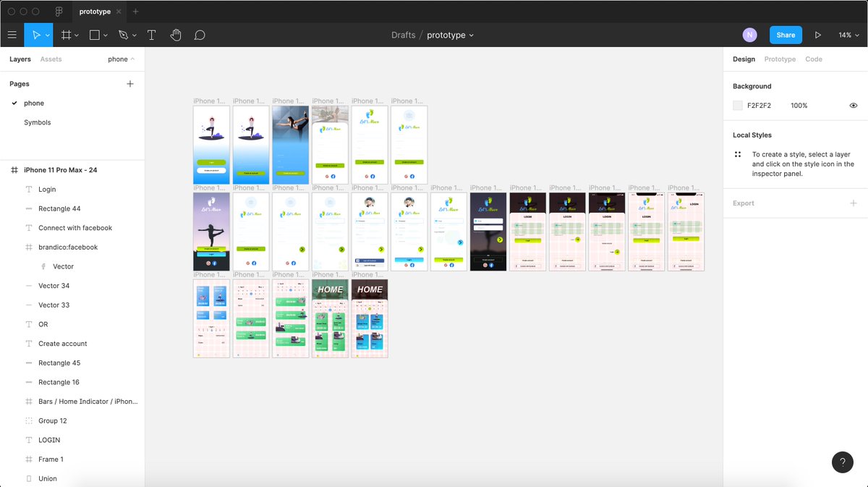Select the Hand tool
Screen dimensions: 868x487
point(176,35)
